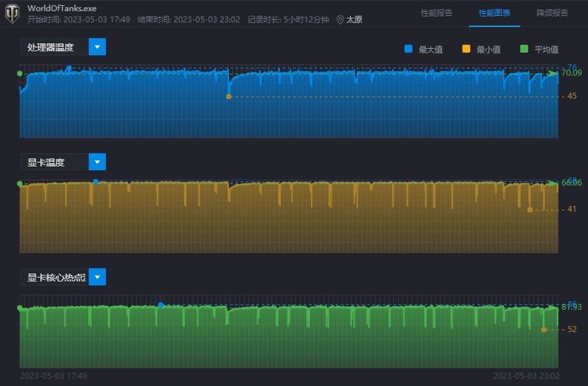Viewport: 588px width, 386px height.
Task: Toggle the 最大值 series visibility in the legend
Action: [424, 49]
